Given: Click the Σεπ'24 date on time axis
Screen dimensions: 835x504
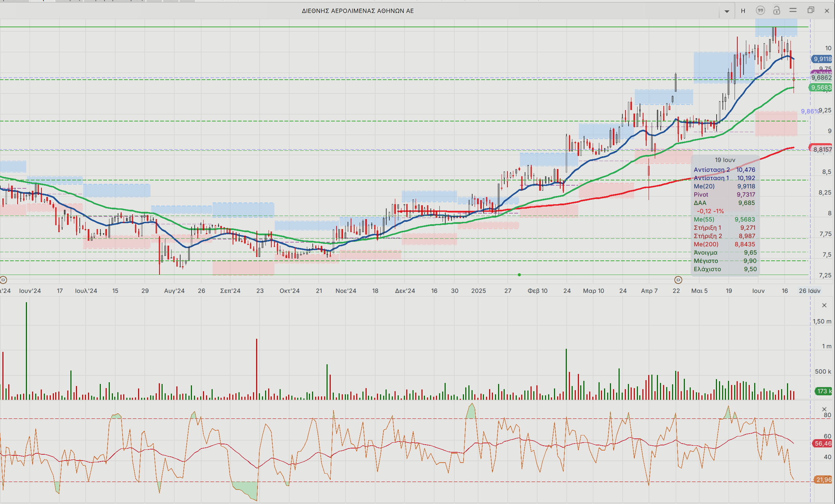Looking at the screenshot, I should [230, 291].
